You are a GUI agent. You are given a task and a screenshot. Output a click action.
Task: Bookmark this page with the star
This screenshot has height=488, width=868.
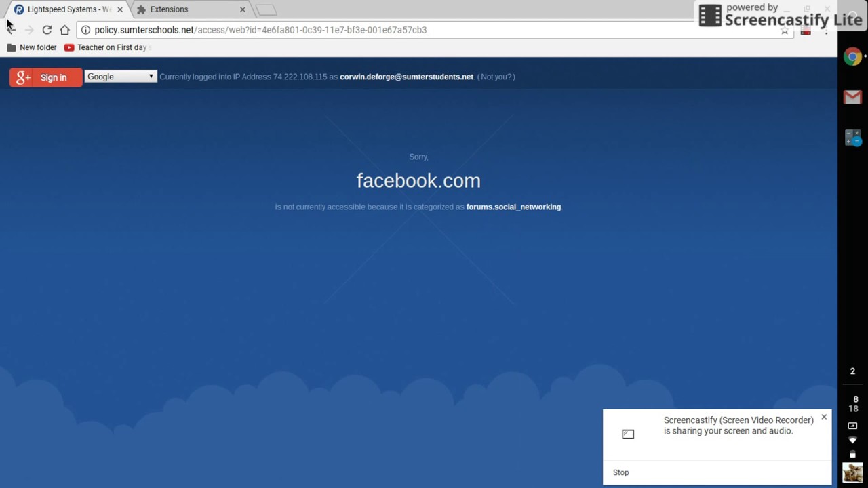(785, 31)
